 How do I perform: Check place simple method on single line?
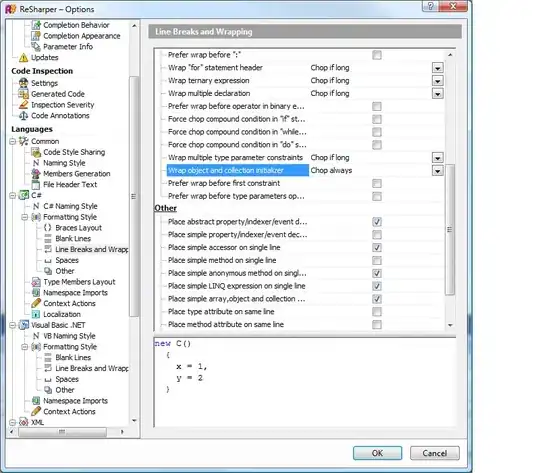tap(377, 260)
